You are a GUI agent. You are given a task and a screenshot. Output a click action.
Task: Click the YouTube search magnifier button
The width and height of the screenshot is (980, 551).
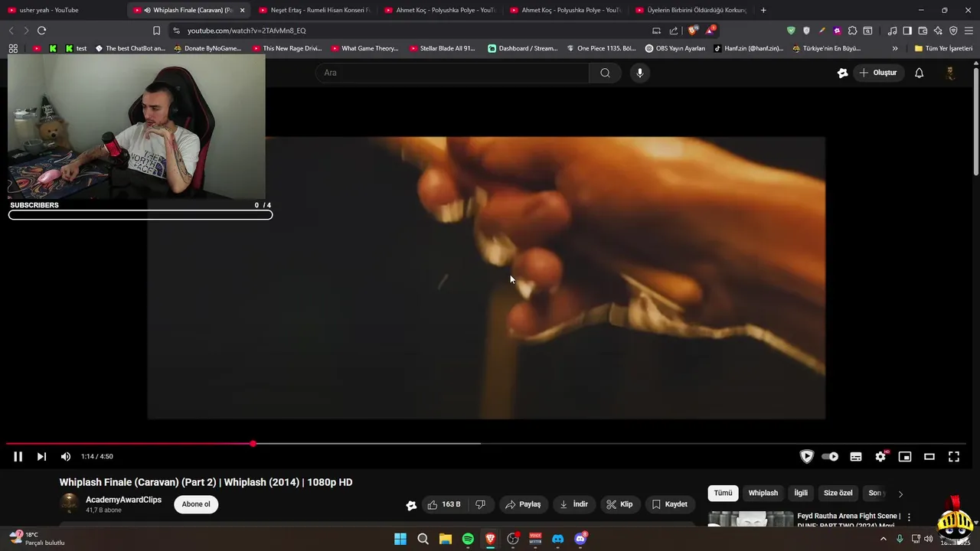point(605,73)
